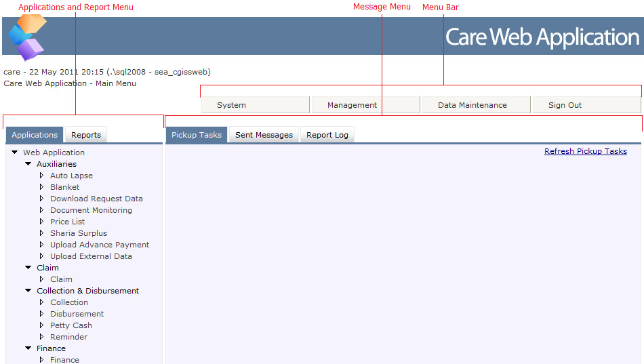
Task: Open the Data Maintenance menu
Action: coord(472,105)
